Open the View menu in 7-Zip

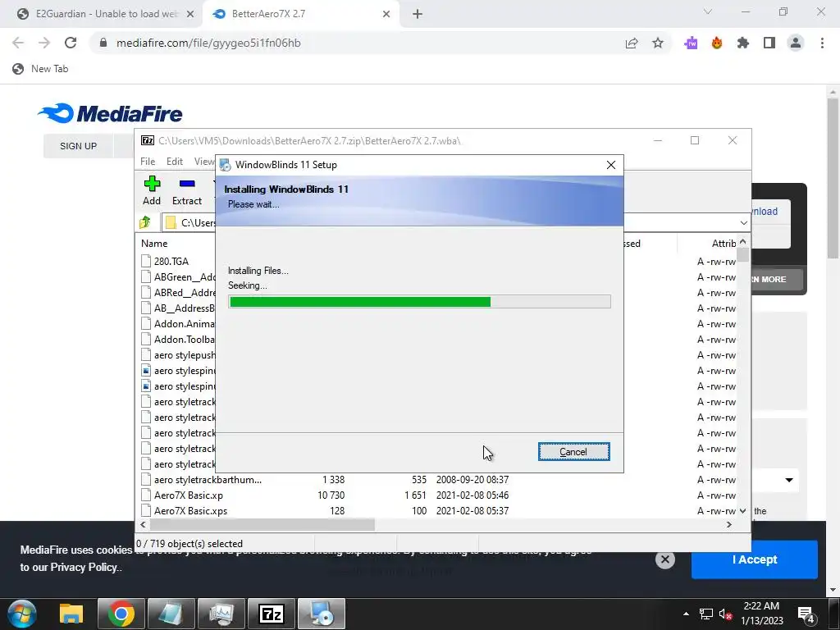(x=204, y=162)
